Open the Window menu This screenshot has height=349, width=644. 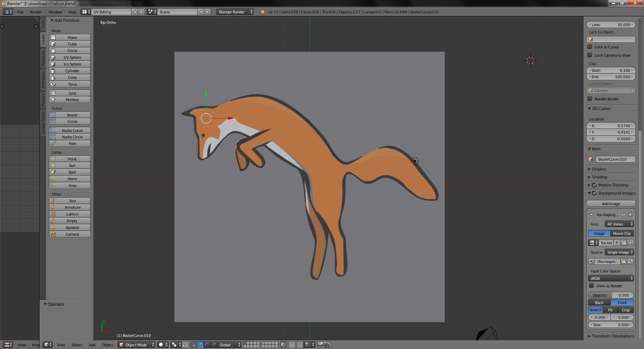tap(55, 12)
